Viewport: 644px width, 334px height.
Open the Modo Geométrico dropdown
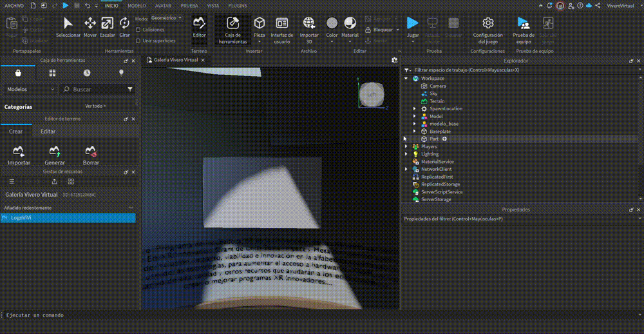167,18
